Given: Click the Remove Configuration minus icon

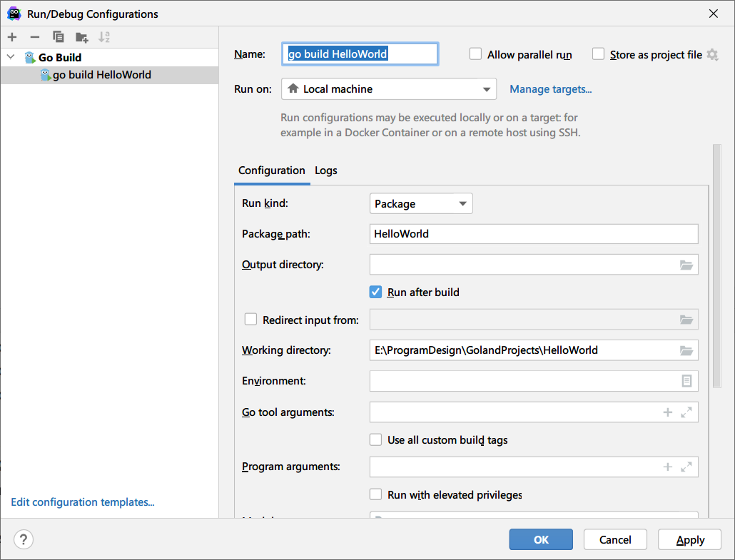Looking at the screenshot, I should point(35,37).
